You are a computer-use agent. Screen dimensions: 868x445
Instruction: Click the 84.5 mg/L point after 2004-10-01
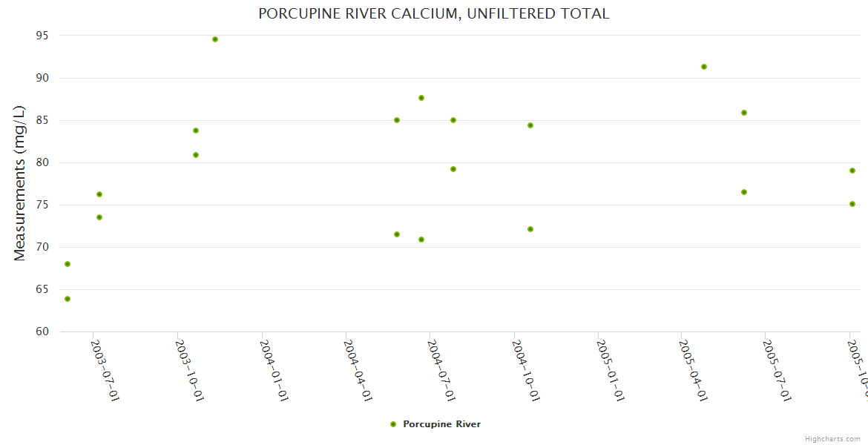click(x=530, y=125)
